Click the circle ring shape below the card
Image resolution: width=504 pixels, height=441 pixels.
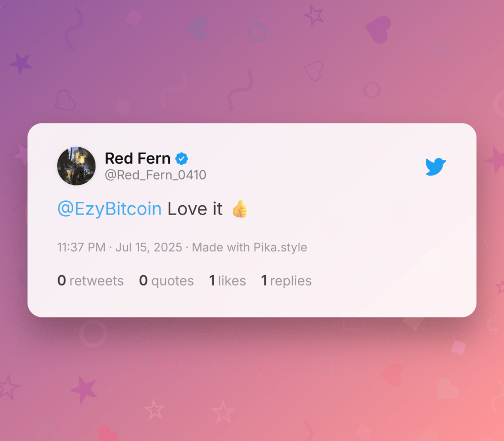click(x=93, y=334)
